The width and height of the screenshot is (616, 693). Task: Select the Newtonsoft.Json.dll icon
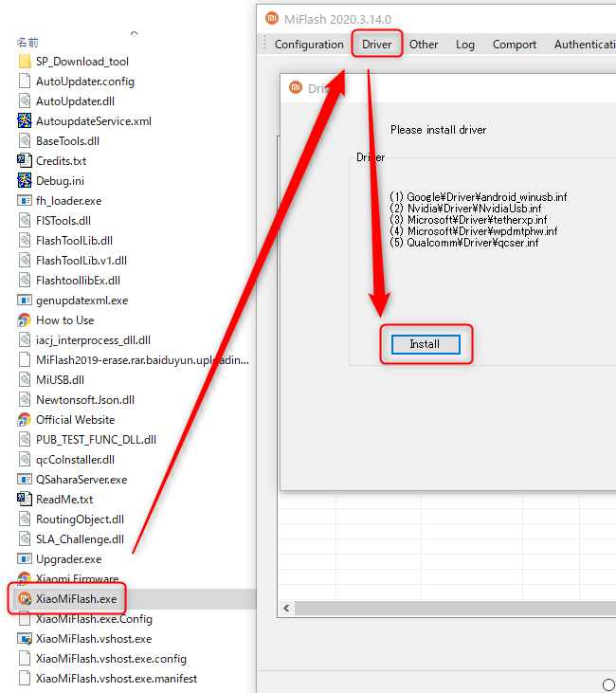click(x=25, y=399)
